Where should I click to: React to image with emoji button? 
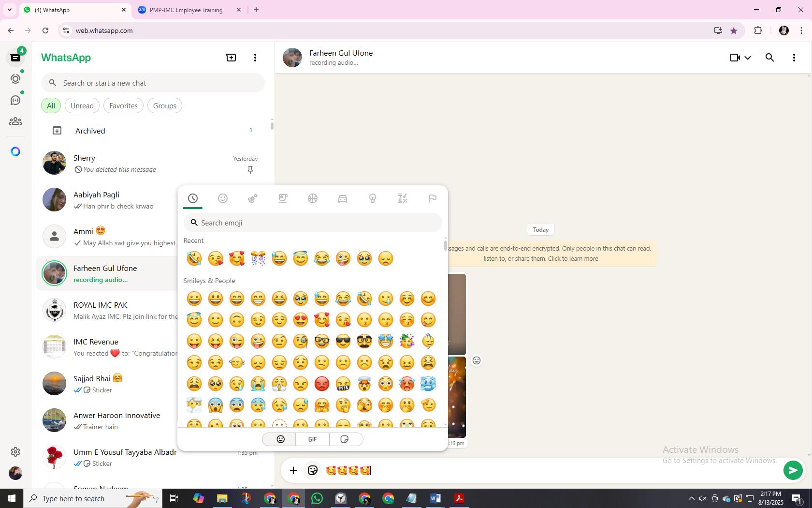477,360
